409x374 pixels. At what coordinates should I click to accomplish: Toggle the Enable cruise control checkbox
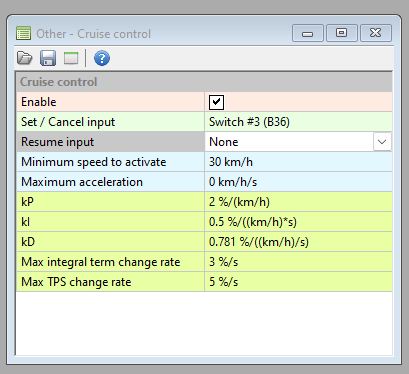[216, 102]
